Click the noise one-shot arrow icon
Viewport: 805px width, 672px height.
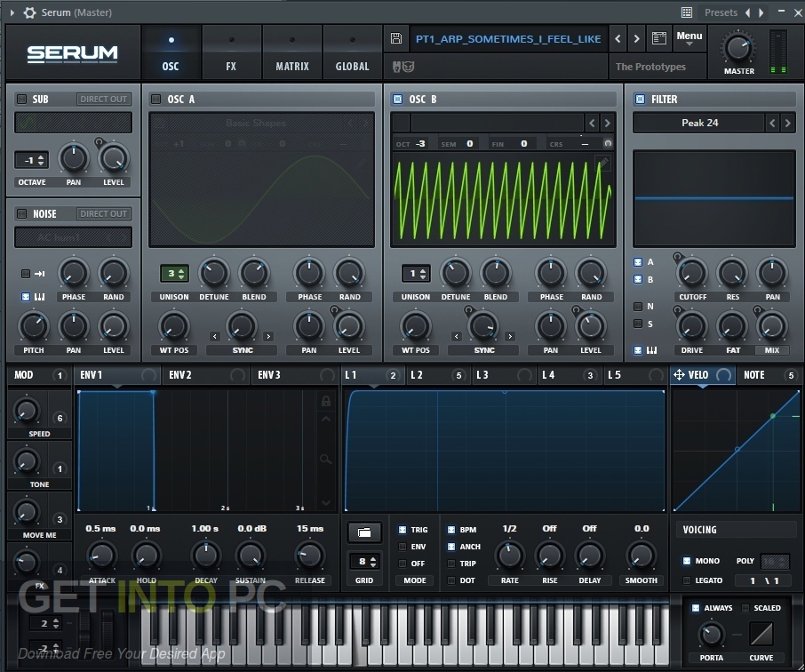39,274
